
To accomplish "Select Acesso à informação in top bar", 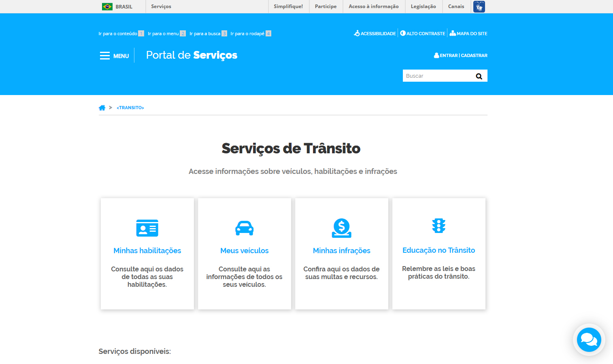I will click(373, 6).
